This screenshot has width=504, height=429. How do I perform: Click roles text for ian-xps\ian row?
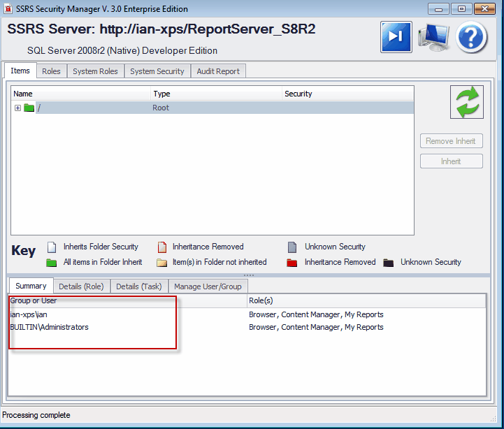pos(316,314)
